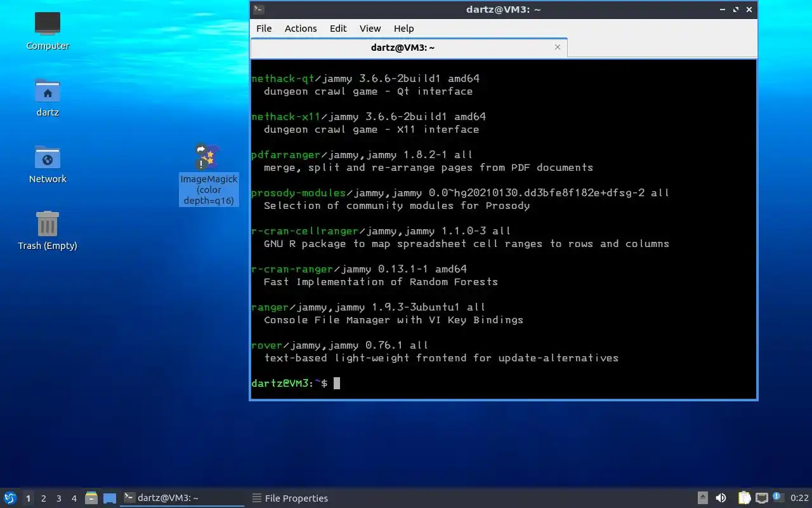Open the volume control in tray

[721, 498]
